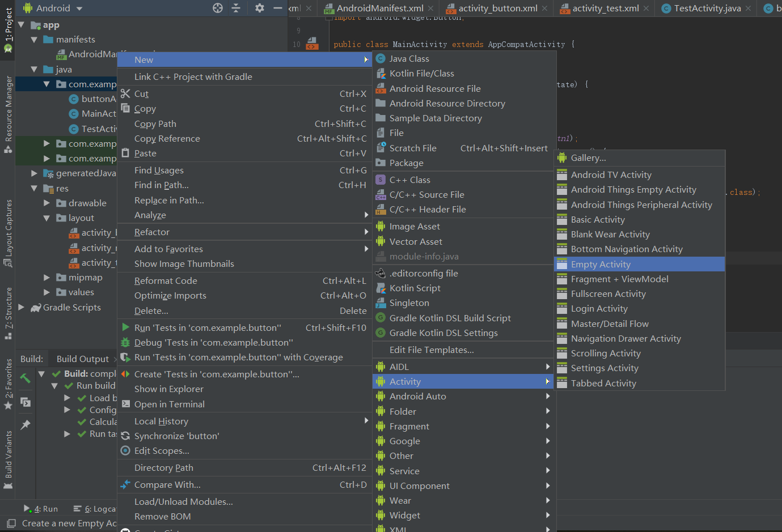
Task: Open the Activity submenu
Action: point(464,381)
